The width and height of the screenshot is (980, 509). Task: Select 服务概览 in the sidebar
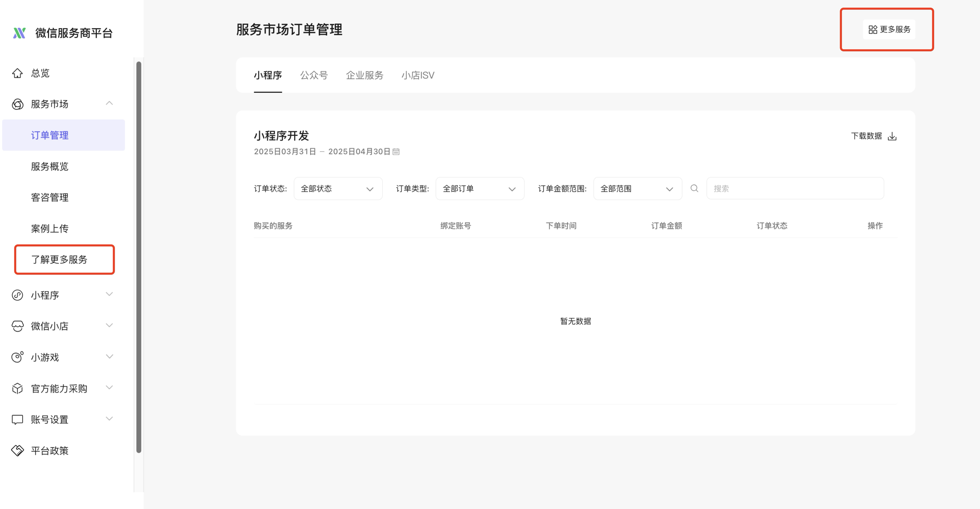pos(50,166)
